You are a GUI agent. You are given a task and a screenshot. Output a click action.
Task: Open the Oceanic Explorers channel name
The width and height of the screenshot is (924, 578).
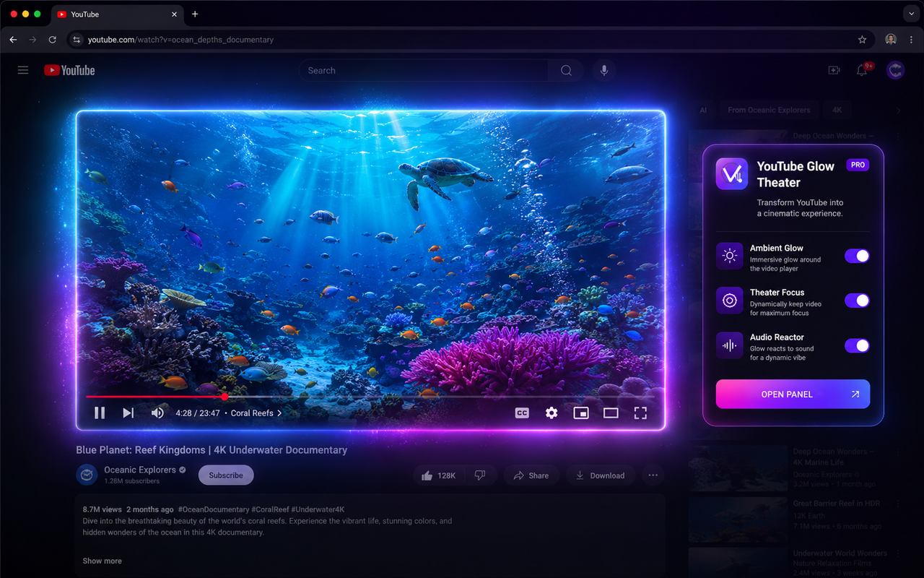pos(140,470)
